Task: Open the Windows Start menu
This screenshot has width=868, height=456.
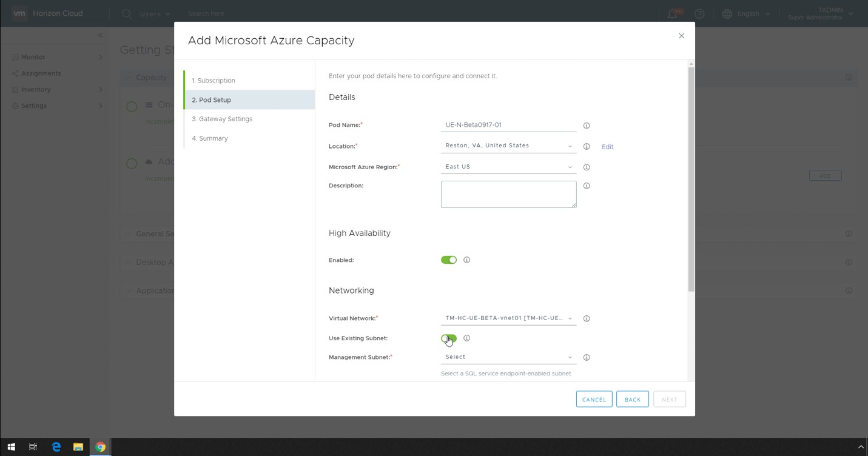Action: click(x=11, y=447)
